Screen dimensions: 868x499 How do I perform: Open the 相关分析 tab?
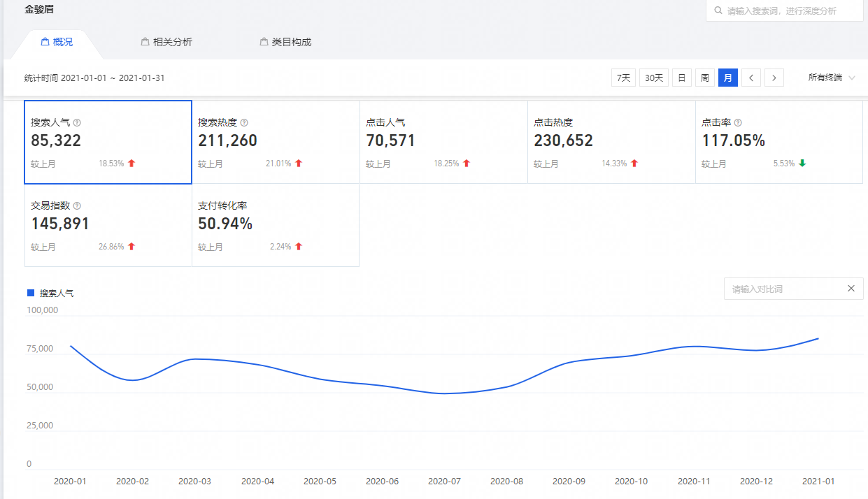166,42
